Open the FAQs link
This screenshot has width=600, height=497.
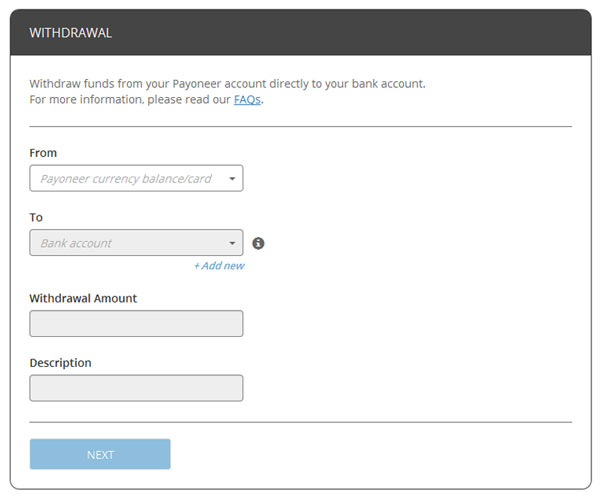tap(247, 100)
